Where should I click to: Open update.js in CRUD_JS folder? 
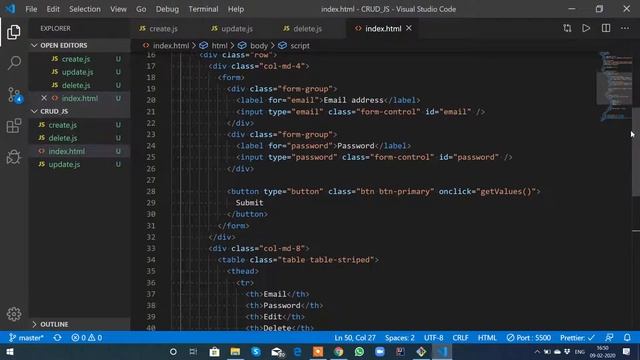pyautogui.click(x=79, y=164)
